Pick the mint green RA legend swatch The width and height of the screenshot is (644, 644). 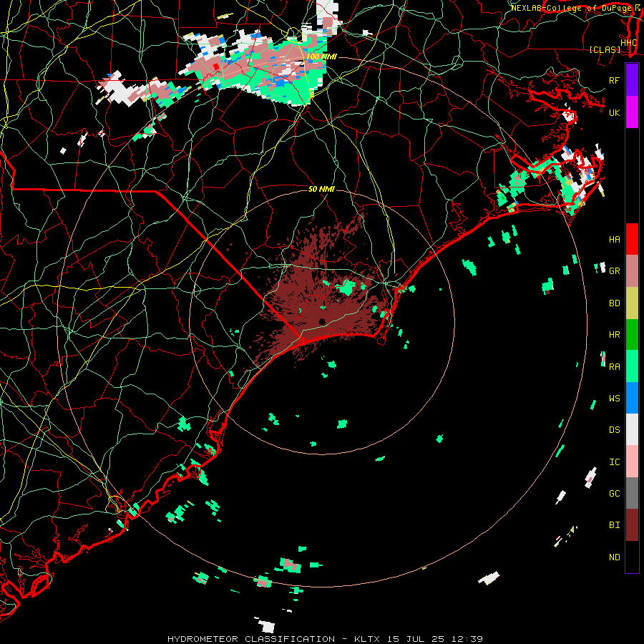632,366
